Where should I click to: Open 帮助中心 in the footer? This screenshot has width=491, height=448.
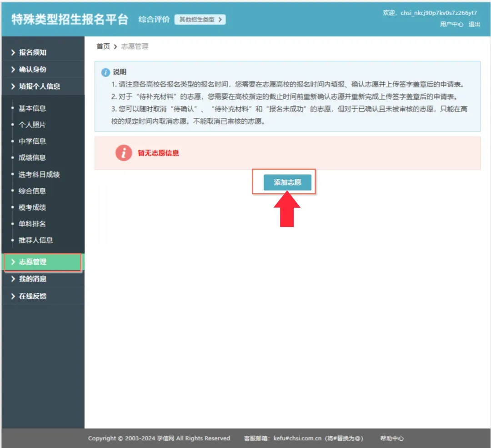click(392, 438)
